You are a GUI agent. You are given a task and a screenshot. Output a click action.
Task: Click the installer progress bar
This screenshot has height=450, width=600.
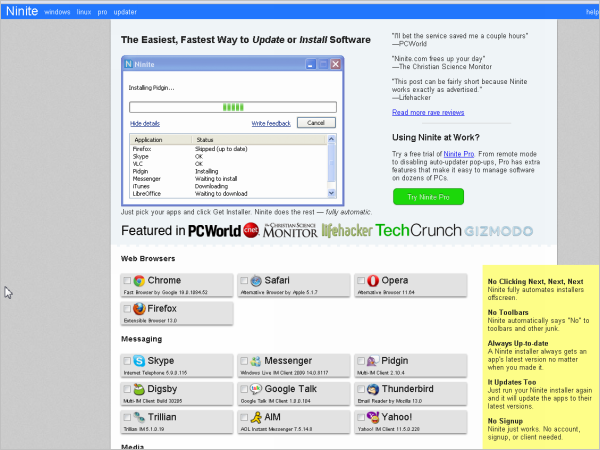point(233,107)
